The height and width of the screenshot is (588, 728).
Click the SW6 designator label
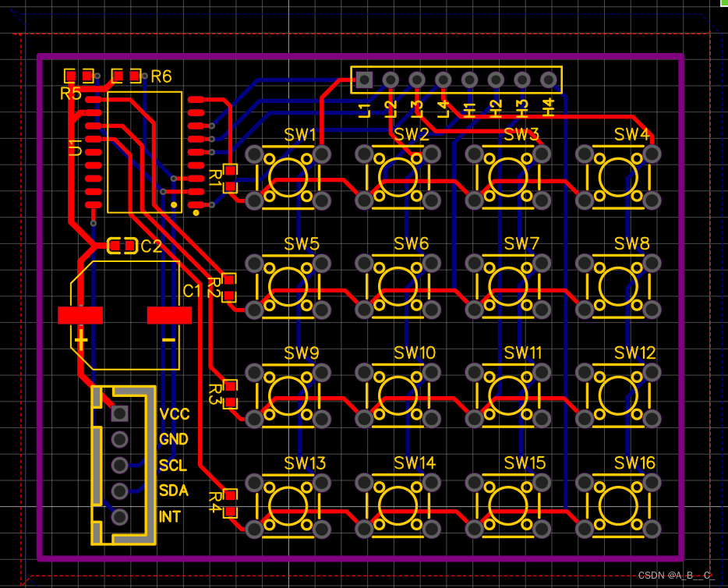click(x=412, y=243)
